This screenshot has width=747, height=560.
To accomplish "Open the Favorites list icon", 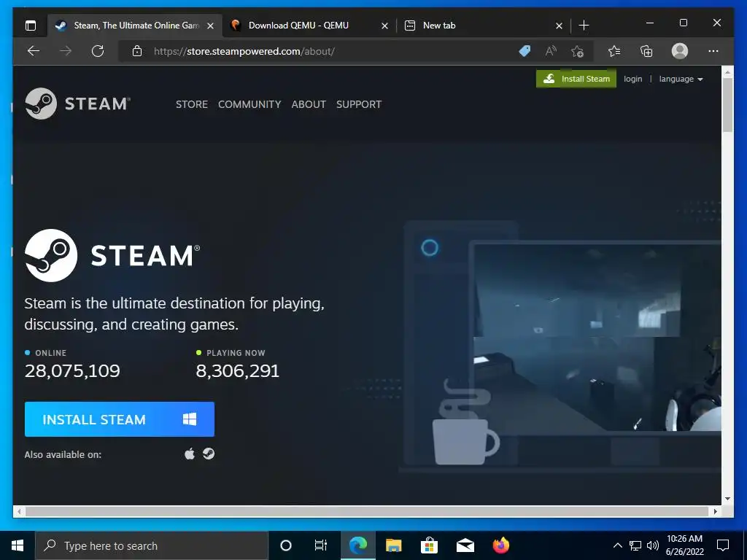I will coord(614,51).
